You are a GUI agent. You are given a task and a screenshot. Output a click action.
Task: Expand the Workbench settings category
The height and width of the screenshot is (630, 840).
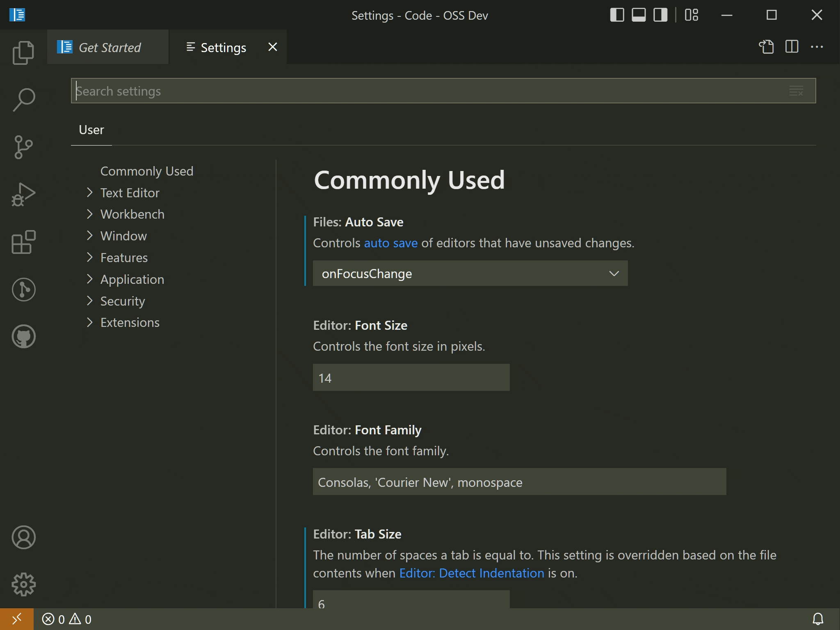(132, 214)
